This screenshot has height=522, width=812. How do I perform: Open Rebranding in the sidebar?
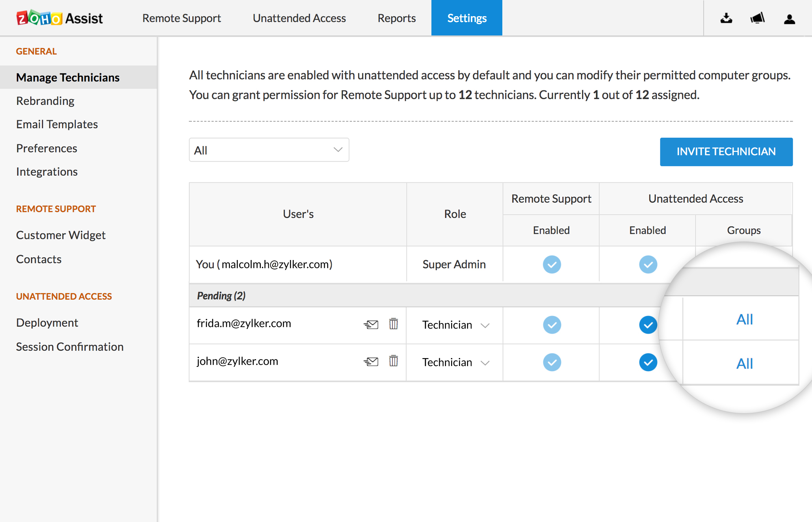45,101
